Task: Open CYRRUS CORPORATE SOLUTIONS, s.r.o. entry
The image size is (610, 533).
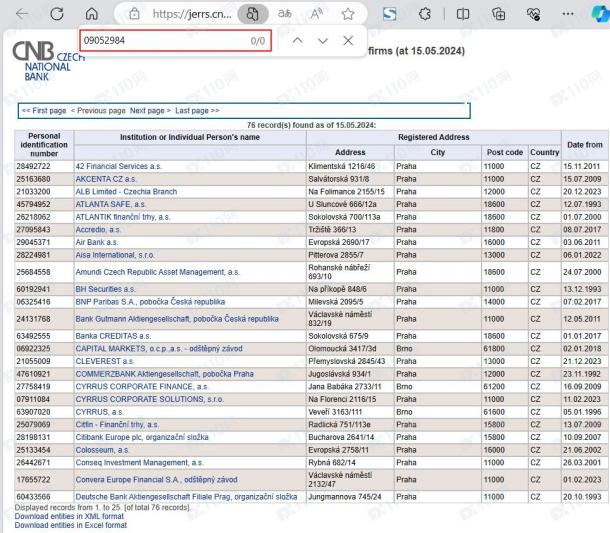Action: tap(149, 399)
